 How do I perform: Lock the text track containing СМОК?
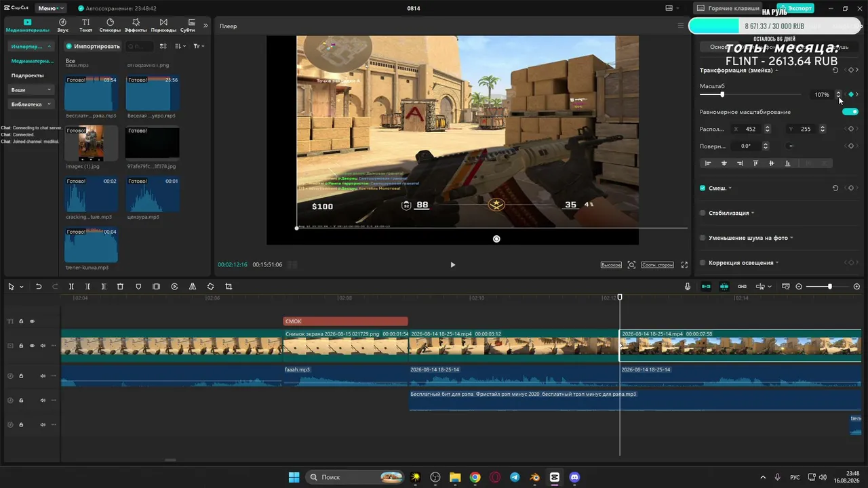pyautogui.click(x=21, y=321)
